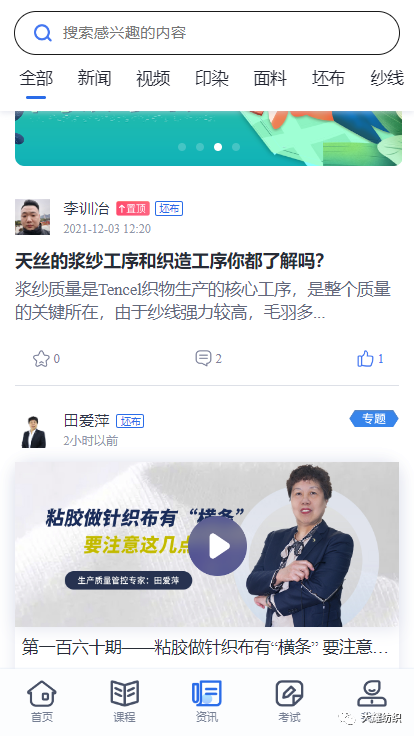Select the first banner carousel dot
Viewport: 414px width, 736px height.
(182, 147)
